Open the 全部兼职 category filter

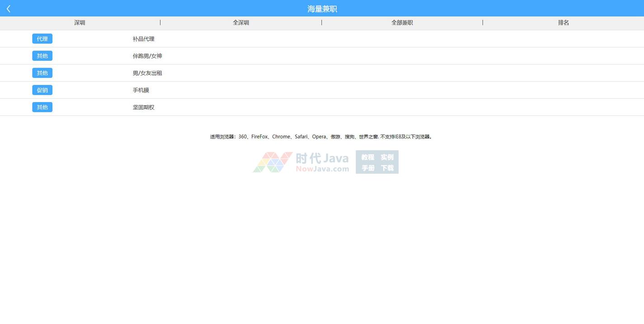402,23
